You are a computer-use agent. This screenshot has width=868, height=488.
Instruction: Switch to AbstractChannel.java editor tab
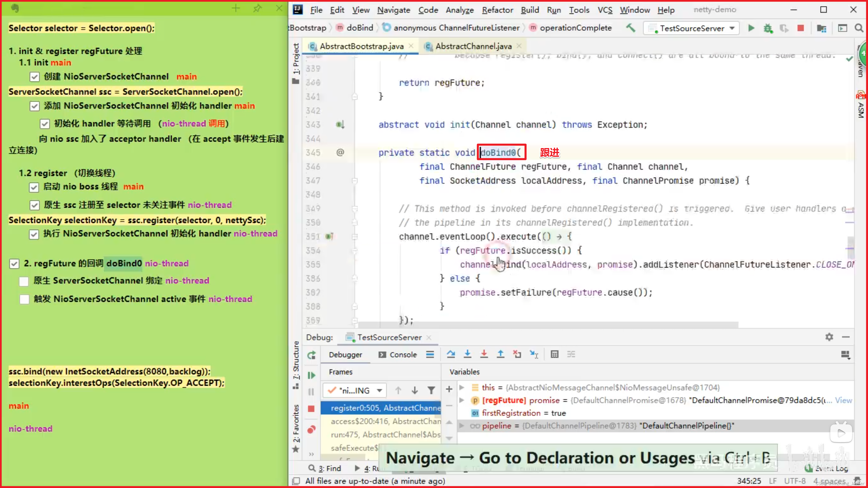point(473,46)
